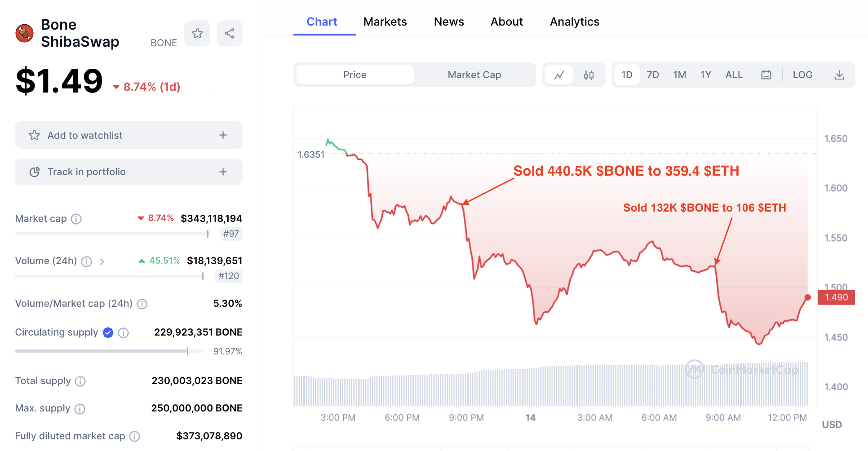The width and height of the screenshot is (868, 451).
Task: View the Market cap info tooltip
Action: coord(76,219)
